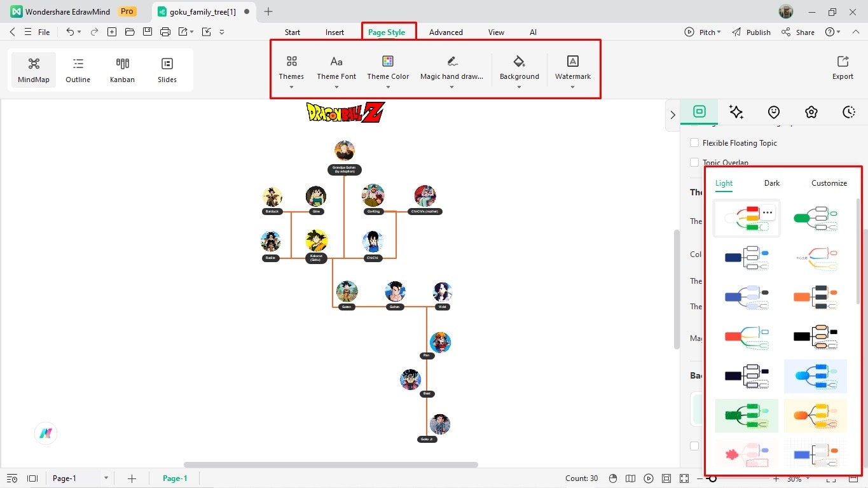The height and width of the screenshot is (488, 868).
Task: Click the Publish button
Action: click(x=751, y=32)
